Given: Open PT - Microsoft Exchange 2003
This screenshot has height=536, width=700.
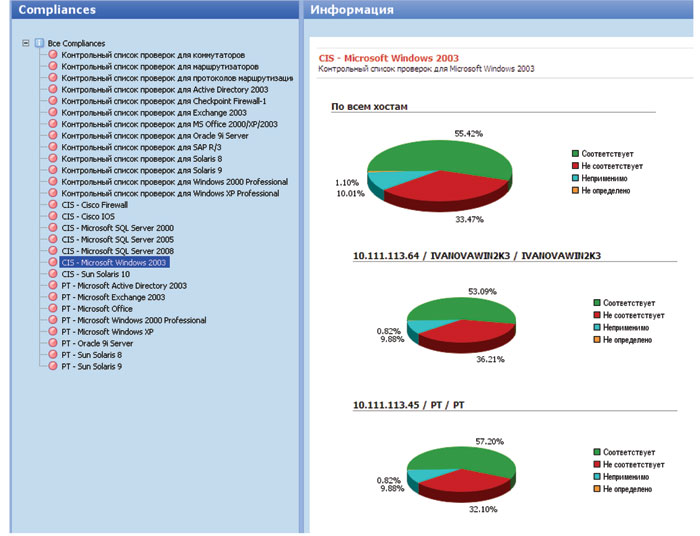Looking at the screenshot, I should click(x=113, y=297).
